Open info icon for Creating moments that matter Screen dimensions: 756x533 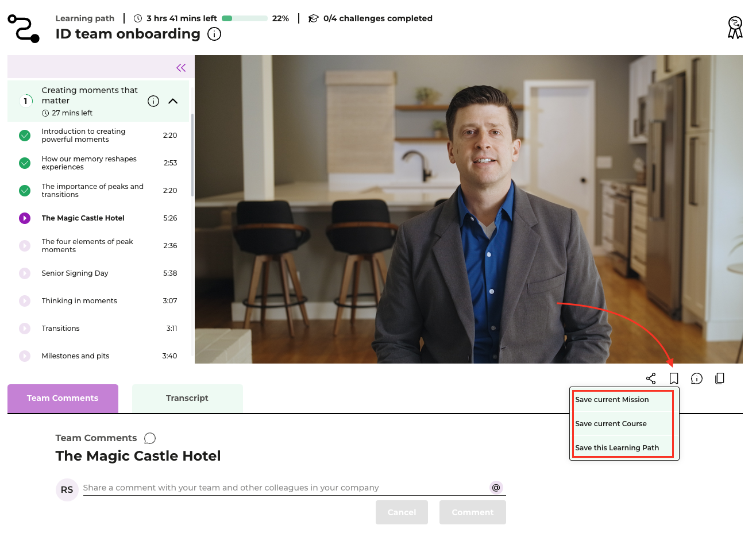click(x=153, y=101)
